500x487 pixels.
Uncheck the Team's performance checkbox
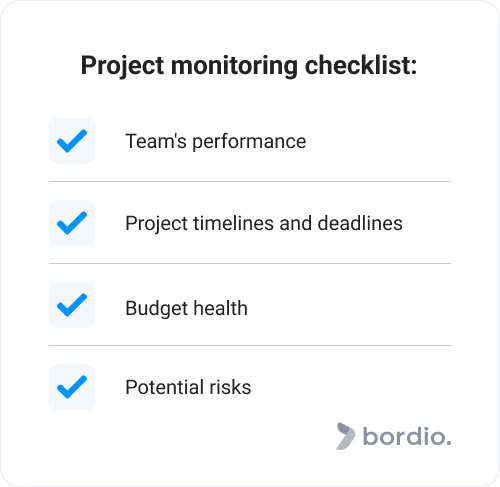pyautogui.click(x=72, y=141)
